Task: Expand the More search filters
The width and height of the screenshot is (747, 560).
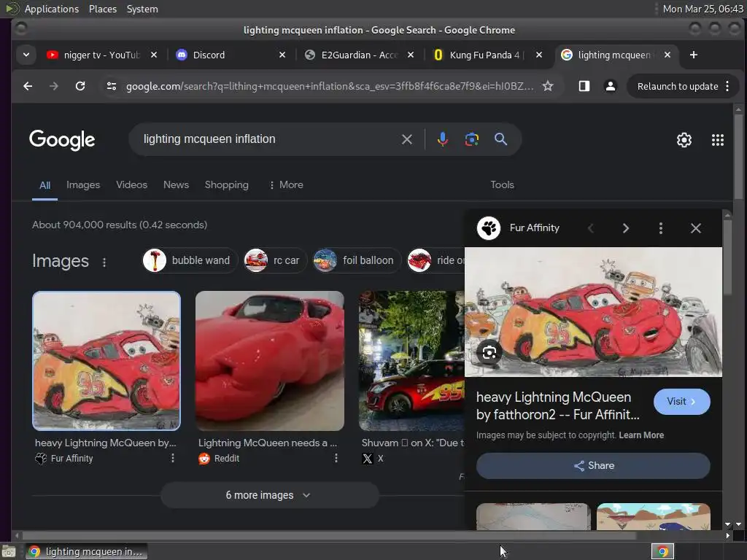Action: tap(286, 184)
